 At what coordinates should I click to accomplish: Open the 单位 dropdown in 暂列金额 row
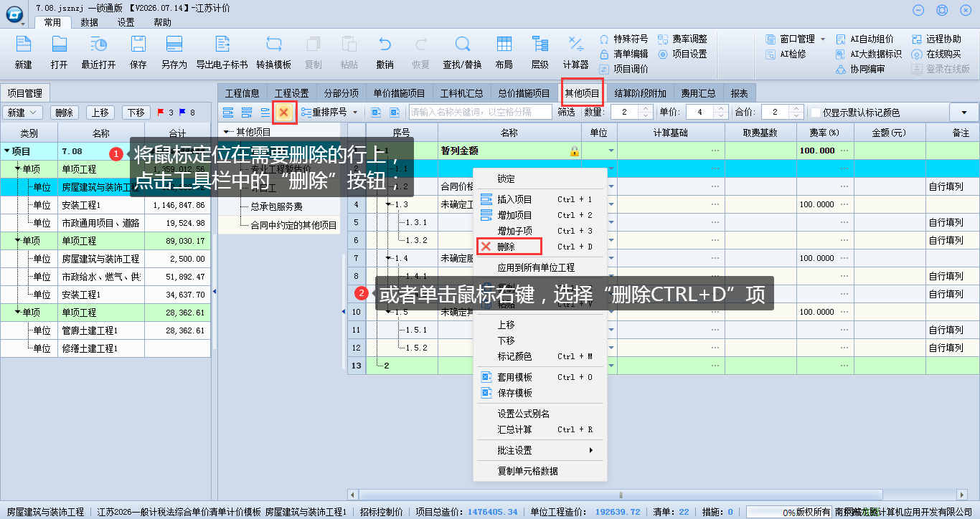click(611, 151)
